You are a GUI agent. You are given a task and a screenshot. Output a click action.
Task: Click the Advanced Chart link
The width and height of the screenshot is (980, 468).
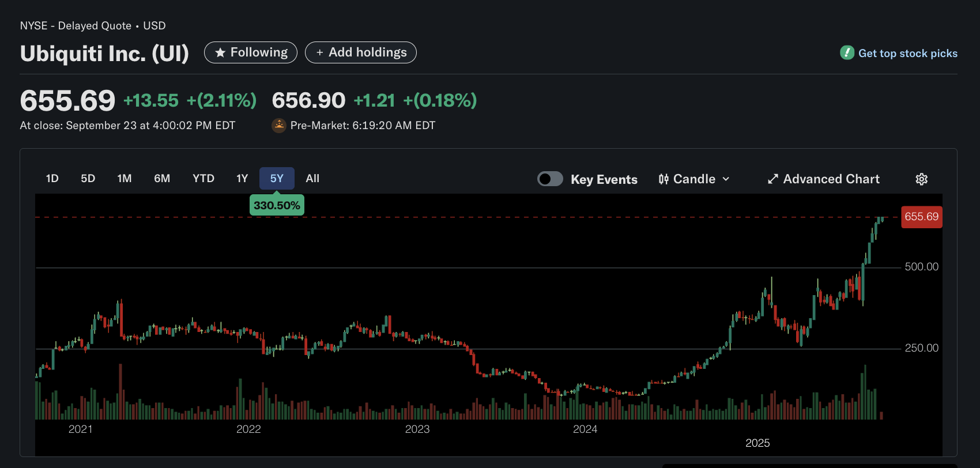[831, 179]
